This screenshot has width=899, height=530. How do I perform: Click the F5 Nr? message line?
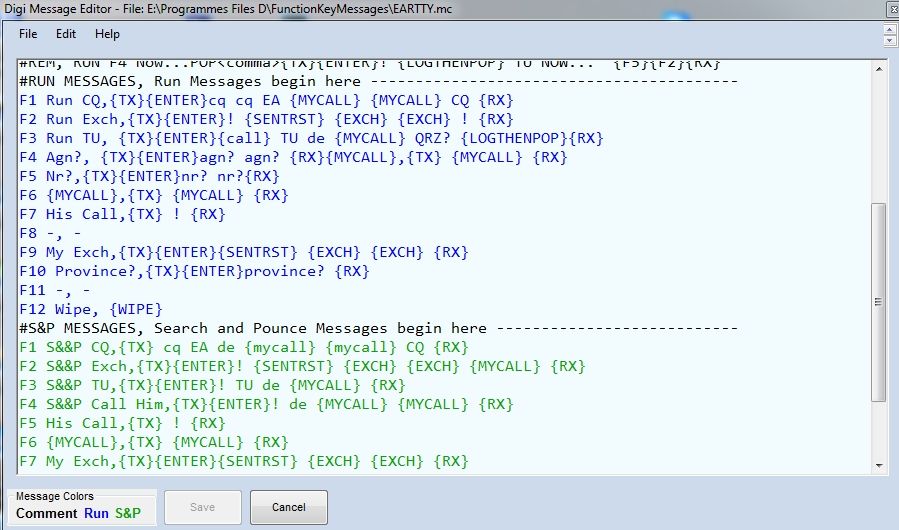(149, 176)
